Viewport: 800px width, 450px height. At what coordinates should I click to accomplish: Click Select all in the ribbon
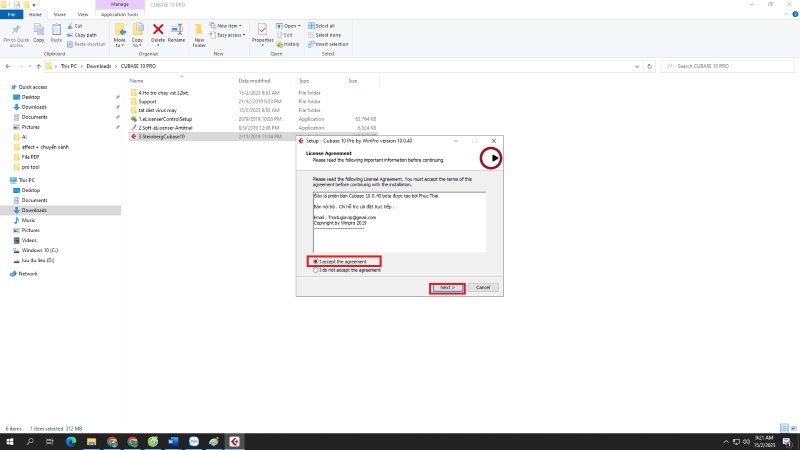(321, 26)
